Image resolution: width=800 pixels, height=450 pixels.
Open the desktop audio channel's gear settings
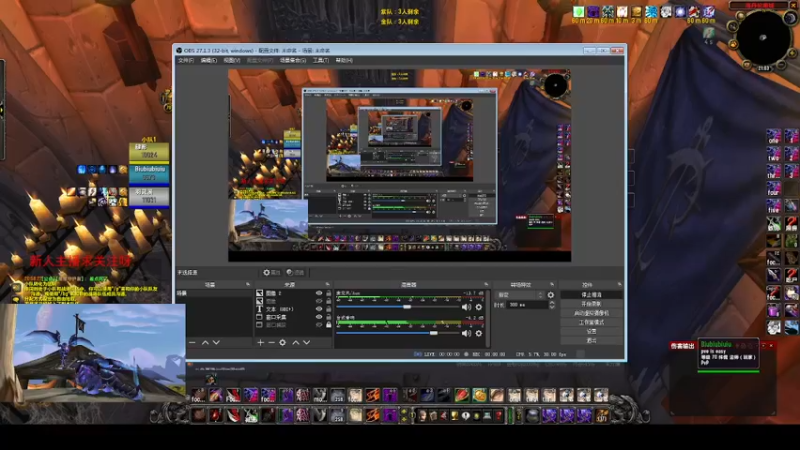[x=479, y=333]
